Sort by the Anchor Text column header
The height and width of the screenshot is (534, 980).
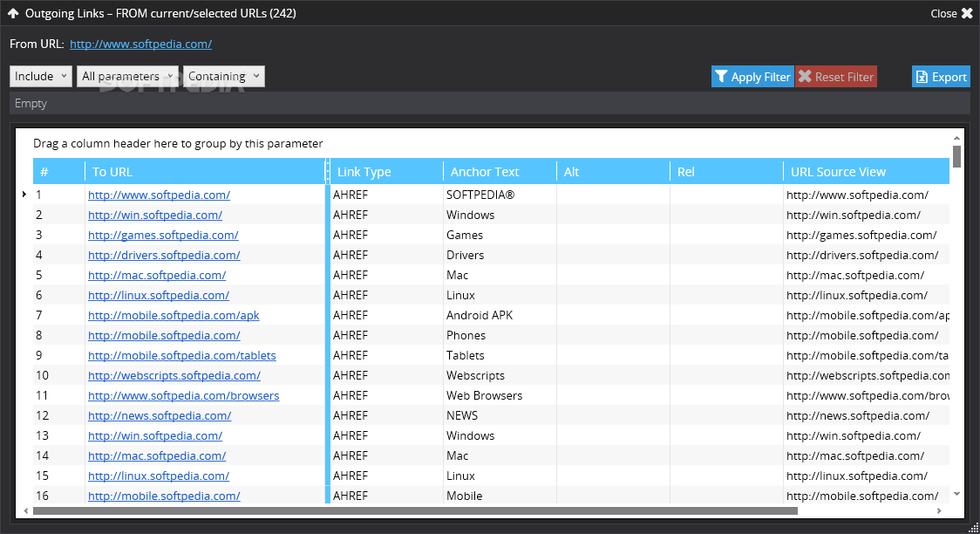(x=500, y=171)
